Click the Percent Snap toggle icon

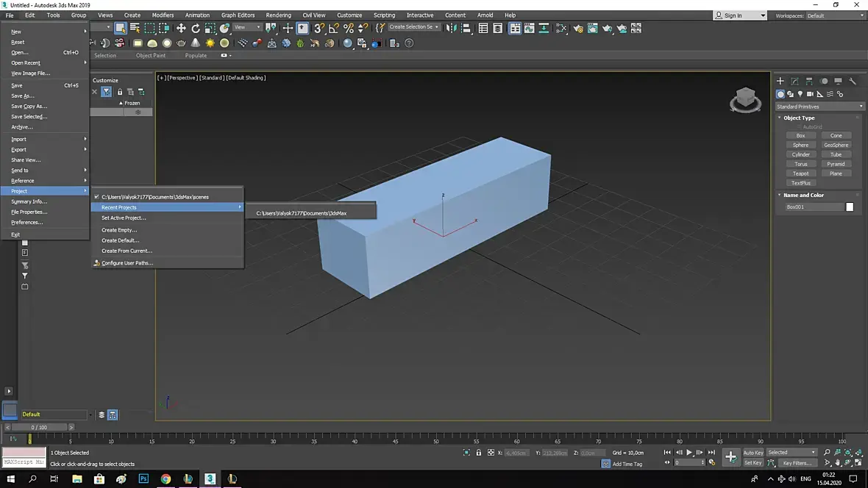tap(349, 29)
